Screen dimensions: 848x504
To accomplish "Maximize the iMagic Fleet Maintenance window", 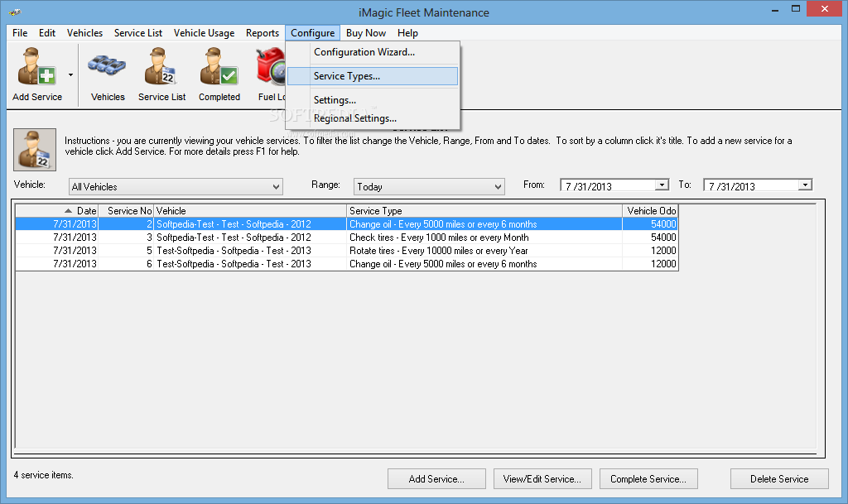I will click(x=796, y=9).
